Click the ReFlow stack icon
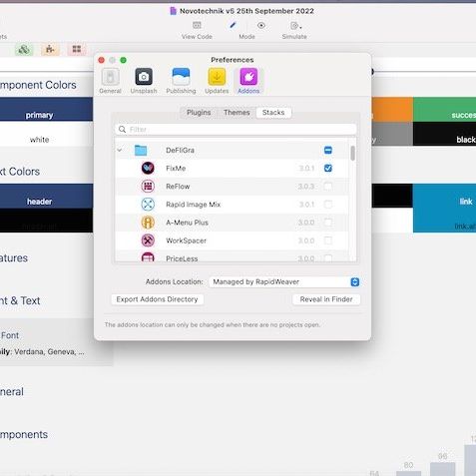 pos(148,187)
